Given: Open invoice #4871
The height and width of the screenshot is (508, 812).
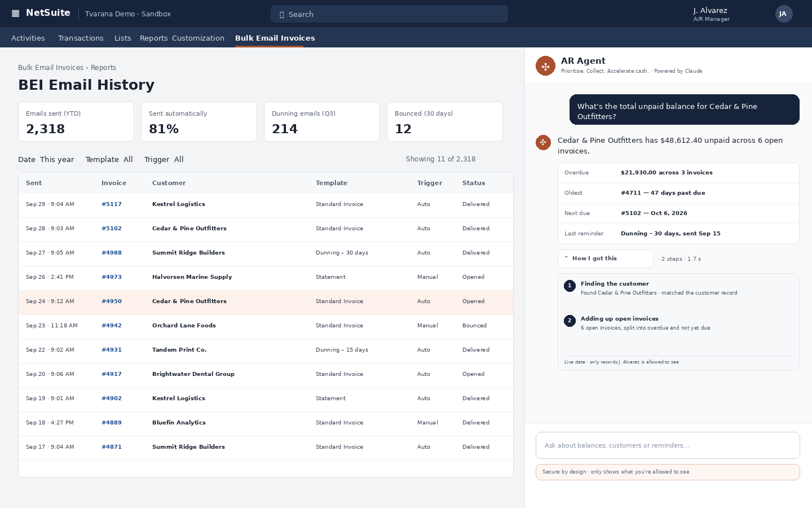Looking at the screenshot, I should coord(112,447).
